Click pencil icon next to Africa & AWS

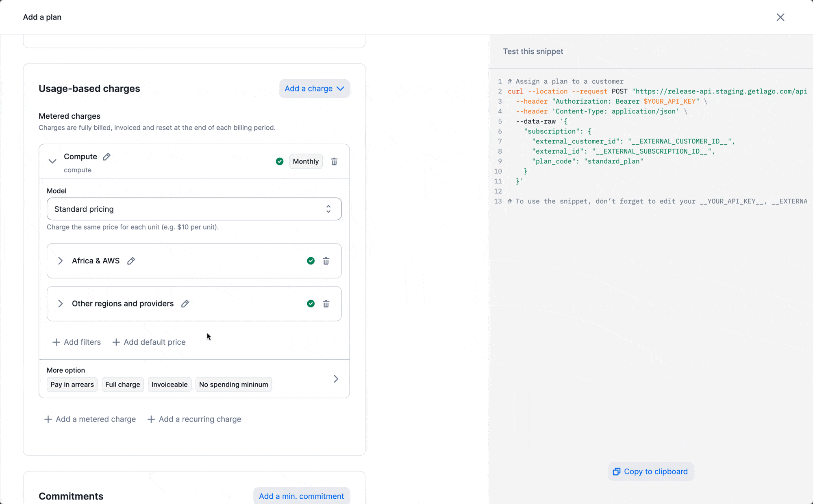point(131,261)
